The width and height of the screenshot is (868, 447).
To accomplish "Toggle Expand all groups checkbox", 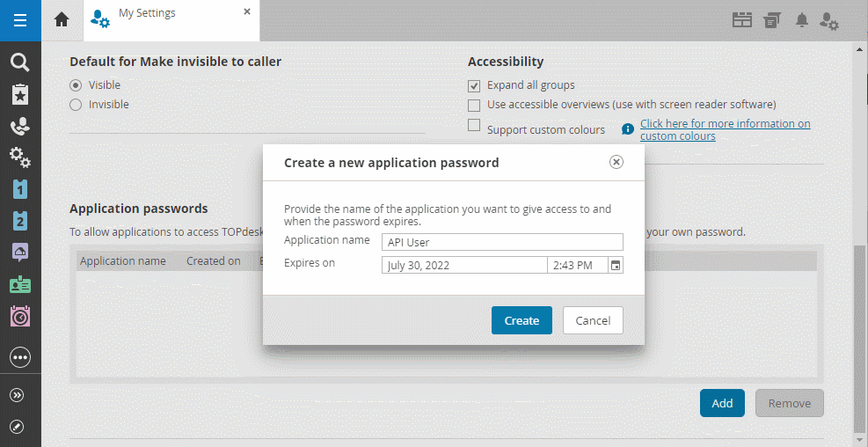I will 474,85.
